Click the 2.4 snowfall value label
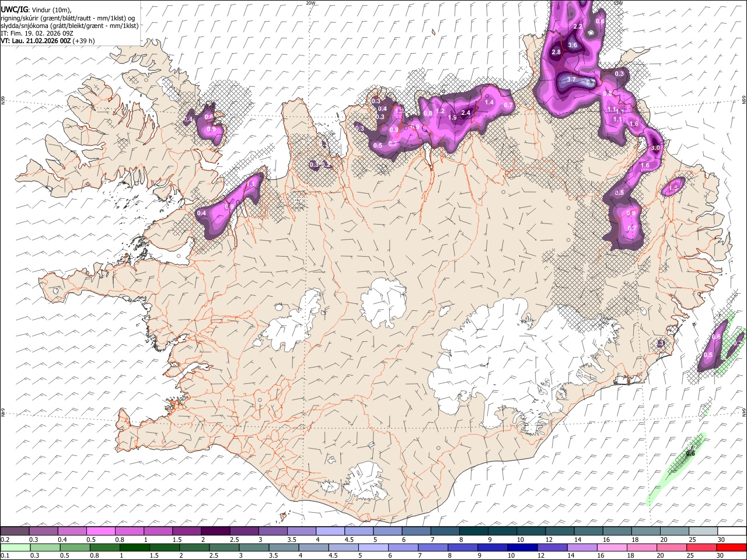The image size is (747, 560). [x=466, y=113]
